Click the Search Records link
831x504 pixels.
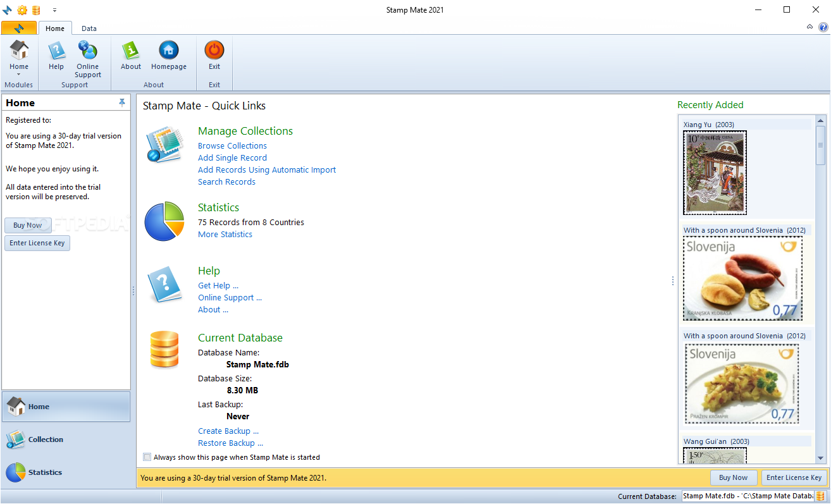coord(226,181)
